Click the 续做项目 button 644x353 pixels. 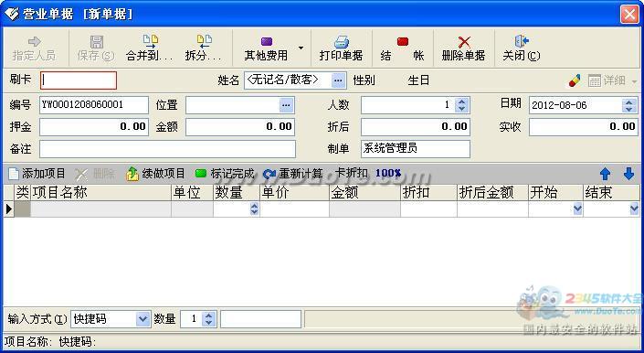click(x=155, y=174)
